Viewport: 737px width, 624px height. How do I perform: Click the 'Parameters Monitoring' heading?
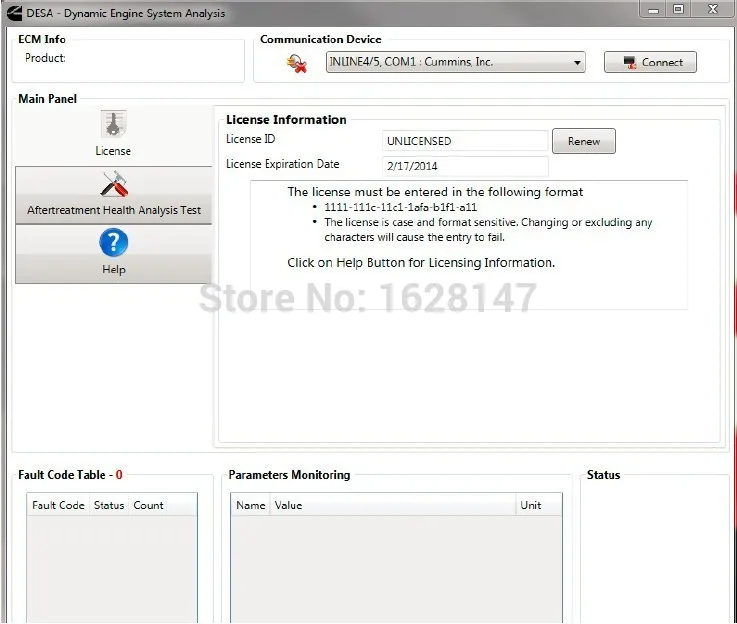click(x=290, y=475)
